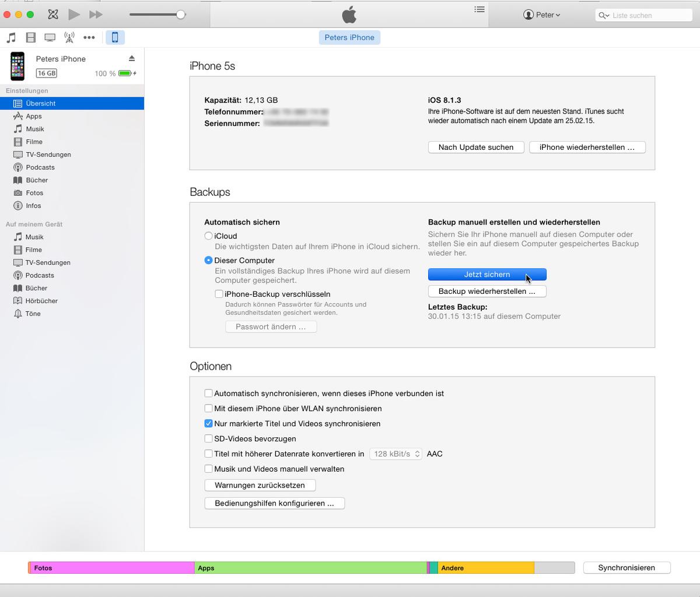Image resolution: width=700 pixels, height=597 pixels.
Task: Open the 128 kBit/s bitrate dropdown
Action: [x=395, y=454]
